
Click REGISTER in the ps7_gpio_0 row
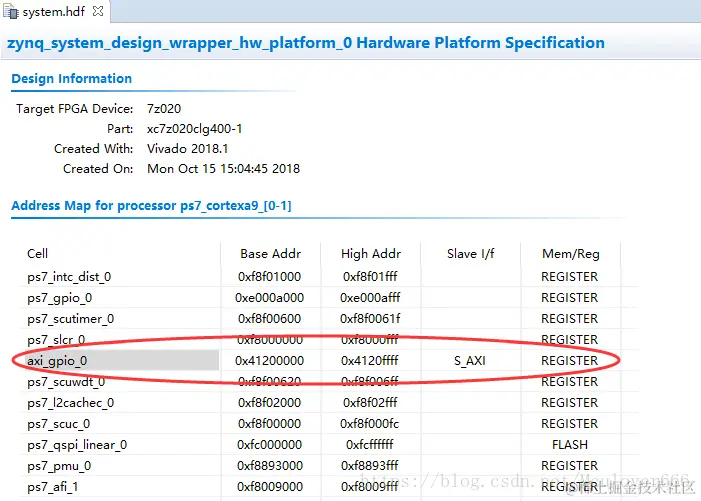[570, 298]
